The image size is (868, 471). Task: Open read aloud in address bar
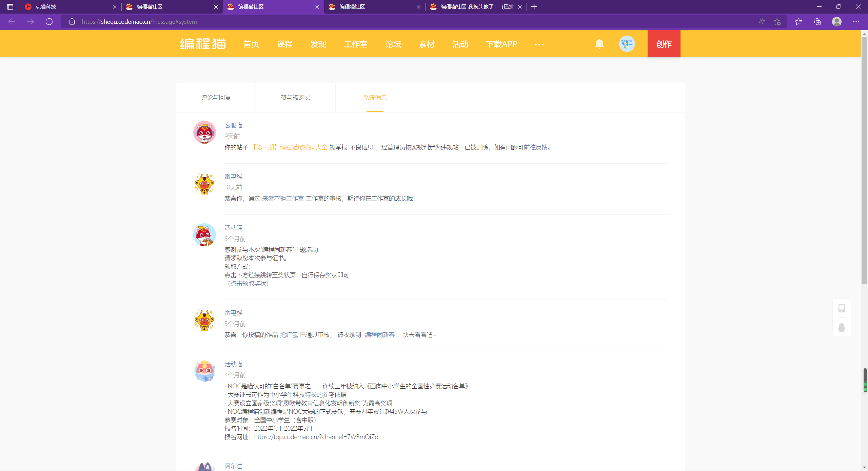(762, 22)
